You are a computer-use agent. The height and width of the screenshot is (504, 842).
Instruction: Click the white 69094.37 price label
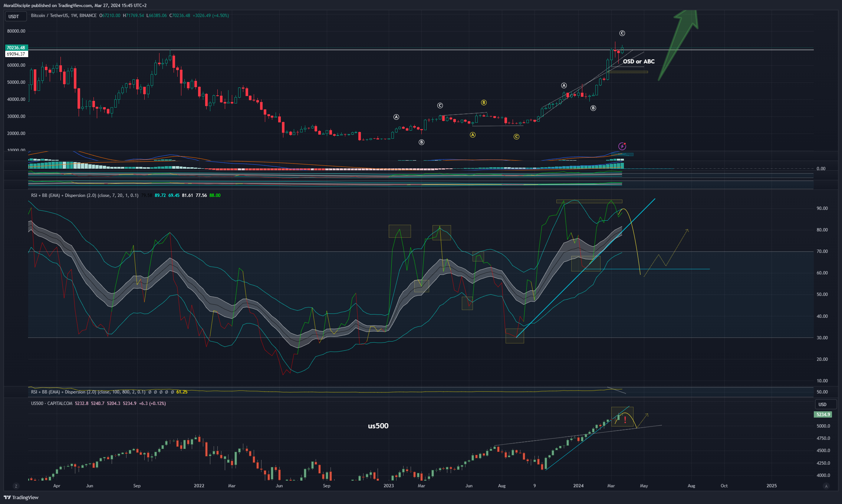point(16,54)
